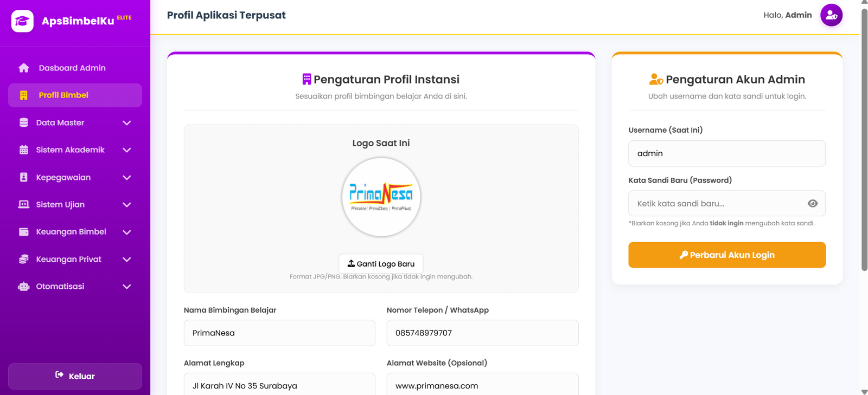
Task: Open the admin user avatar icon
Action: (x=831, y=15)
